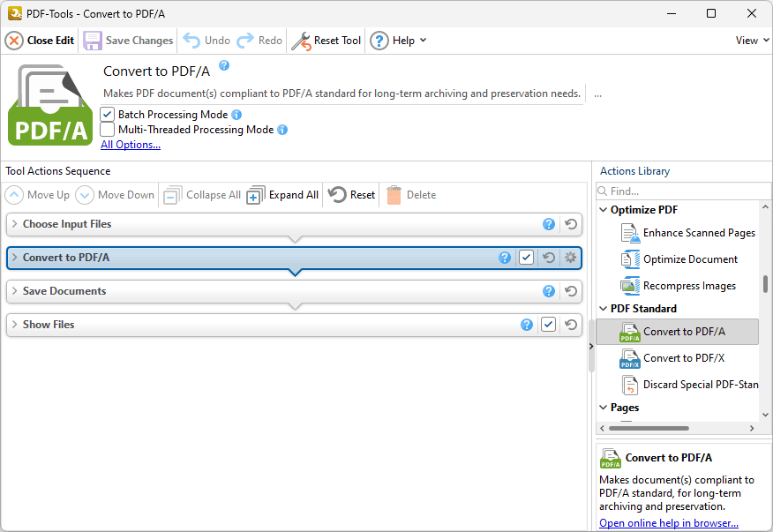Viewport: 773px width, 532px height.
Task: Expand the Save Documents step
Action: (x=14, y=291)
